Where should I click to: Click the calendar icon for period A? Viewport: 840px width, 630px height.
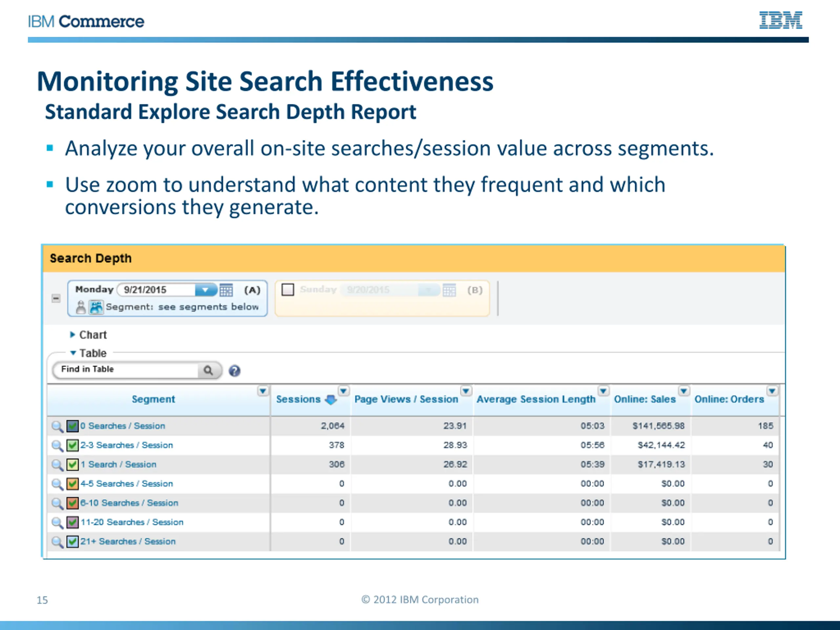[x=226, y=290]
